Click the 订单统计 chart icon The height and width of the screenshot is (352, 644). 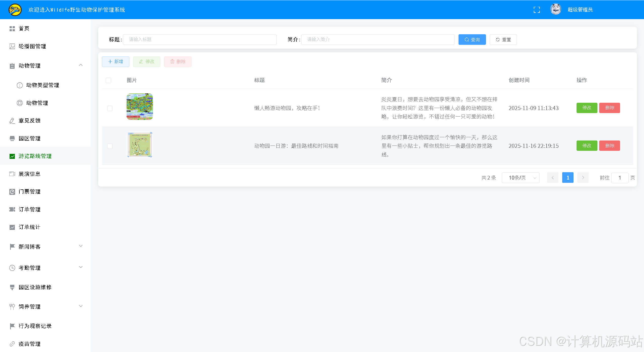[12, 227]
